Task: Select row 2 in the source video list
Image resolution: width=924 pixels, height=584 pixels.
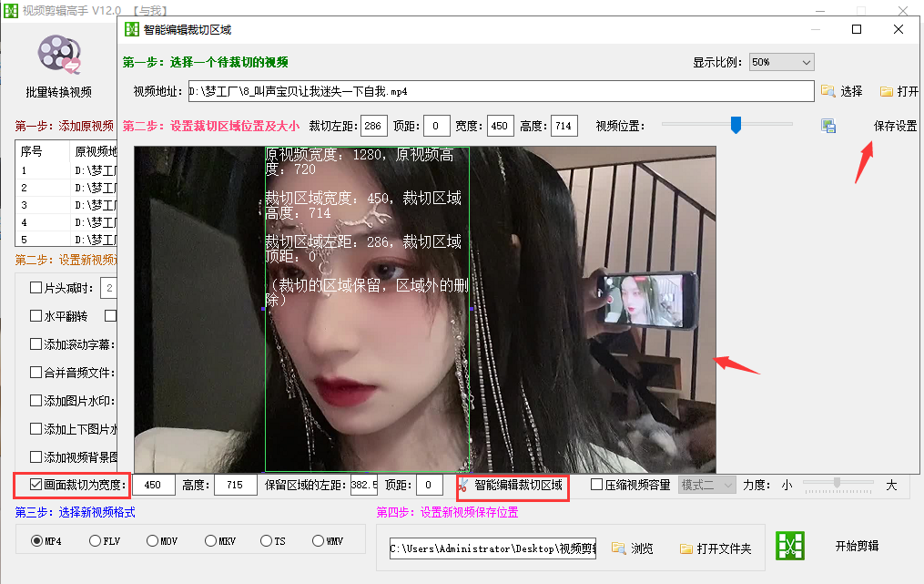Action: (66, 188)
